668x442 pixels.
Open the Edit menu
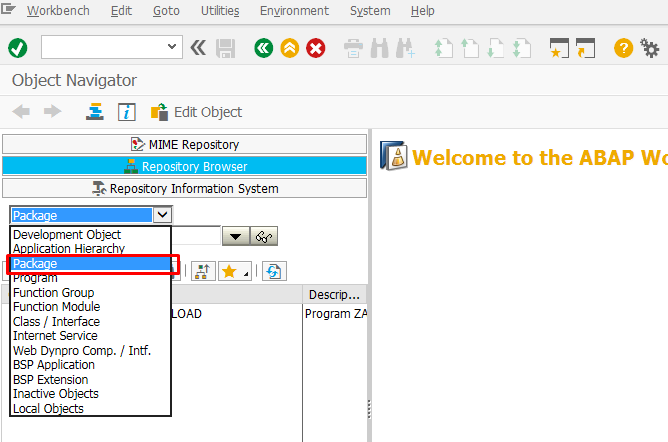[121, 11]
